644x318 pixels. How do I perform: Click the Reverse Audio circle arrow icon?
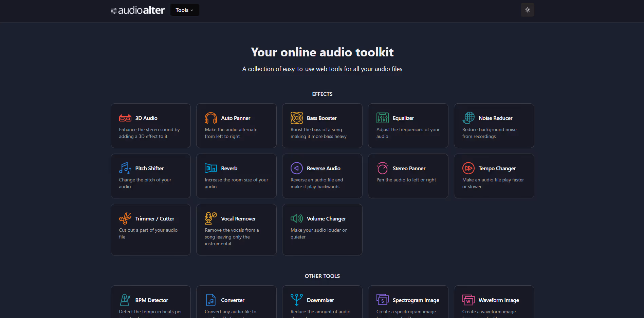click(297, 168)
